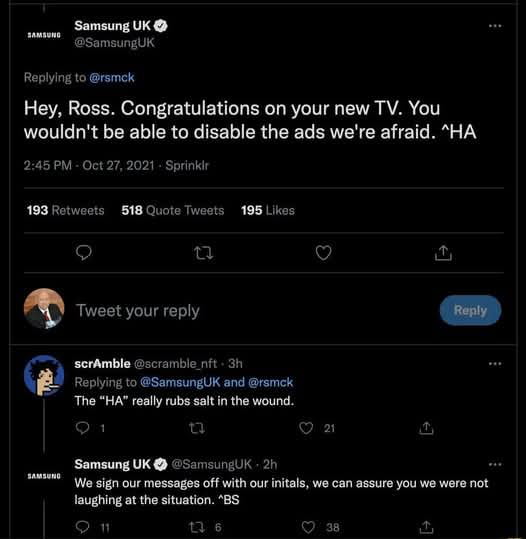Open more options on scrAmble's reply

click(x=495, y=364)
